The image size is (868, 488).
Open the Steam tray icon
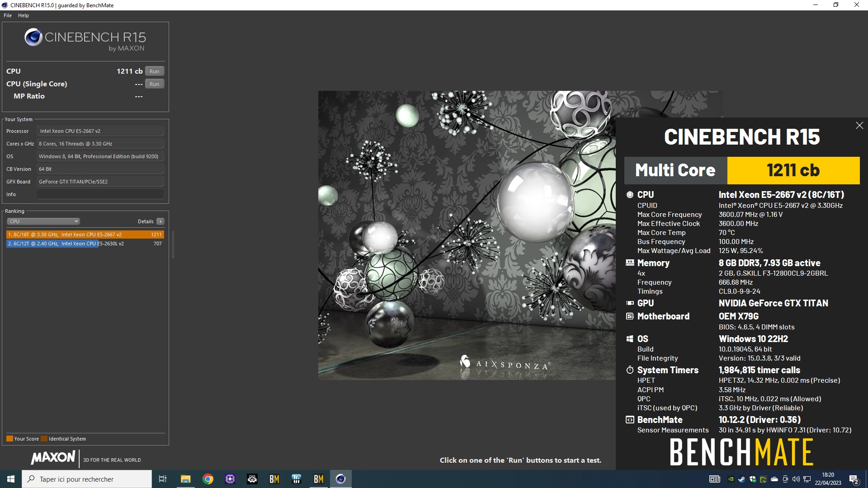coord(742,479)
